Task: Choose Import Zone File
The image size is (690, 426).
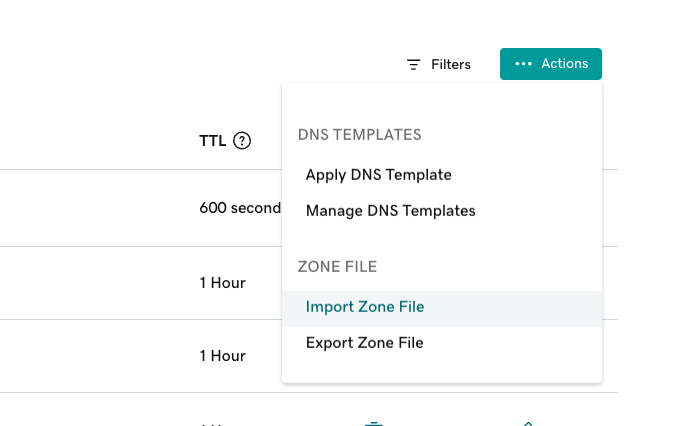Action: click(x=365, y=307)
